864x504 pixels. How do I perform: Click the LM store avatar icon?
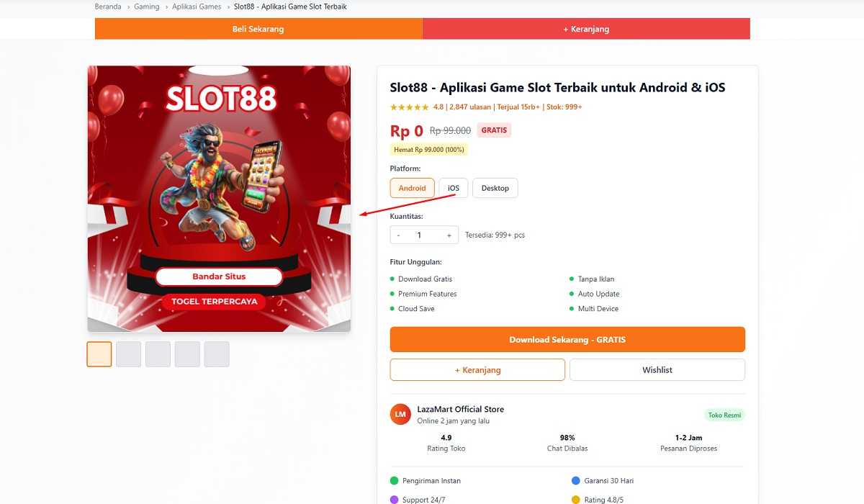click(x=400, y=414)
